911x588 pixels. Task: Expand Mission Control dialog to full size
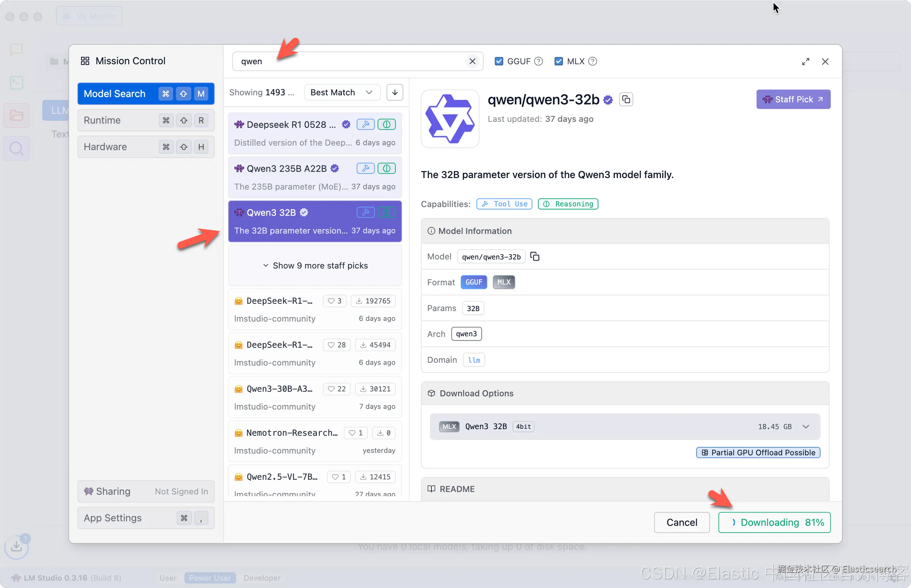coord(805,61)
